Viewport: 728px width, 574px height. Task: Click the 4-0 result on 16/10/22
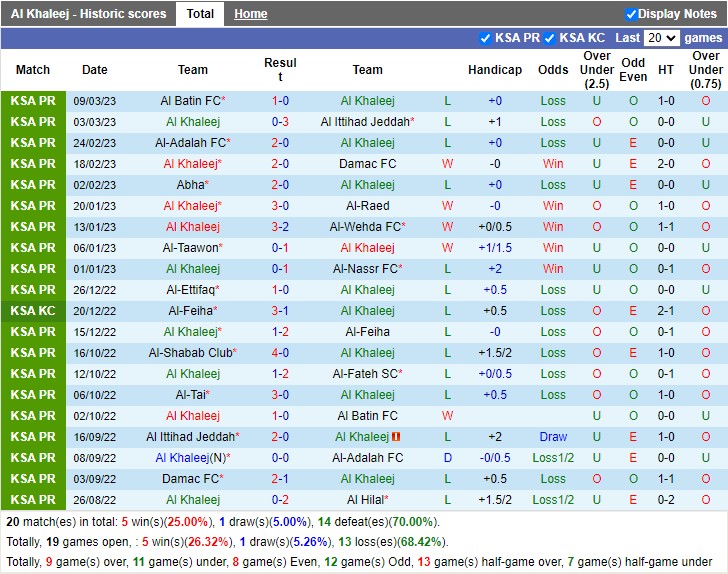[x=280, y=352]
